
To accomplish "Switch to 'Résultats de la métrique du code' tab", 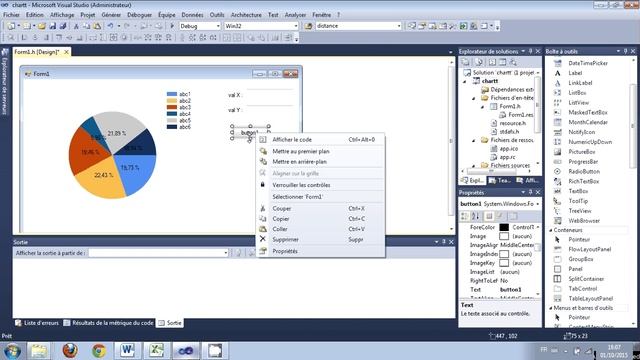I will (109, 323).
